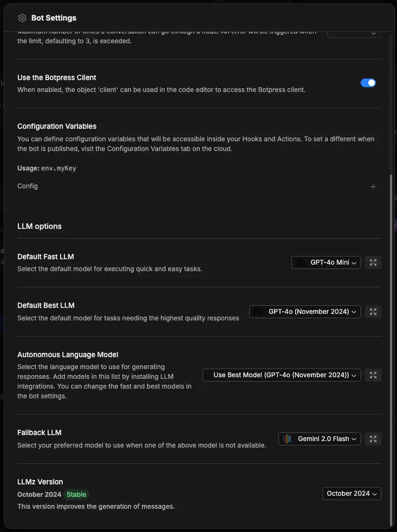Click the Config row label
Image resolution: width=397 pixels, height=532 pixels.
(28, 186)
